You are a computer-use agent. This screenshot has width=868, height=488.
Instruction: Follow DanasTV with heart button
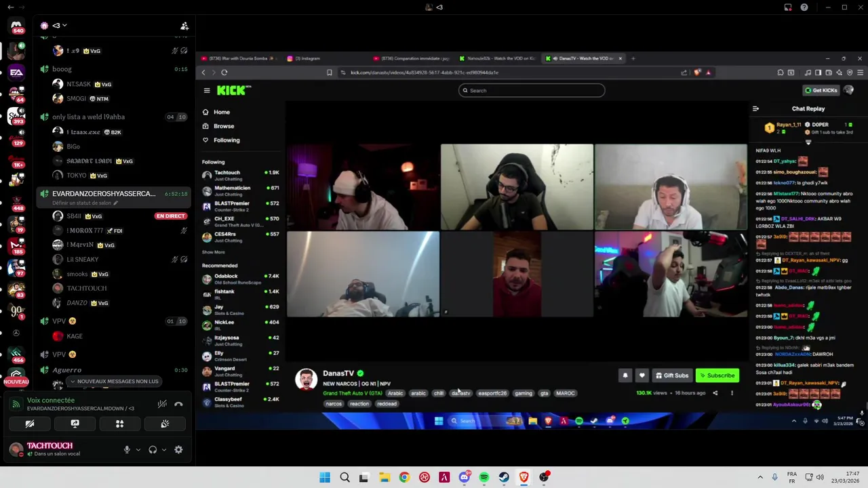[642, 375]
